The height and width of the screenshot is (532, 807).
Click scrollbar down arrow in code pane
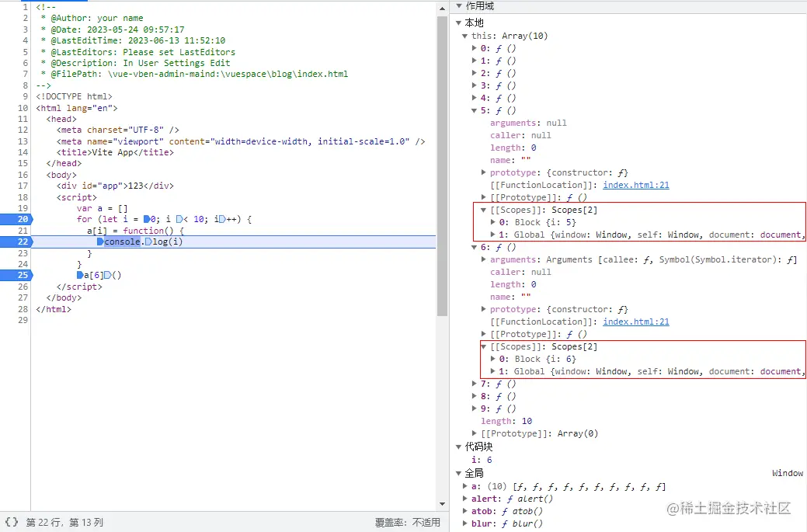(442, 504)
